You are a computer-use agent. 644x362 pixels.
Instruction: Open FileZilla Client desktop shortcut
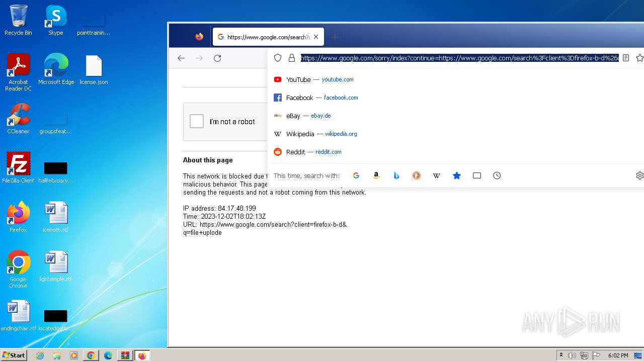[18, 168]
